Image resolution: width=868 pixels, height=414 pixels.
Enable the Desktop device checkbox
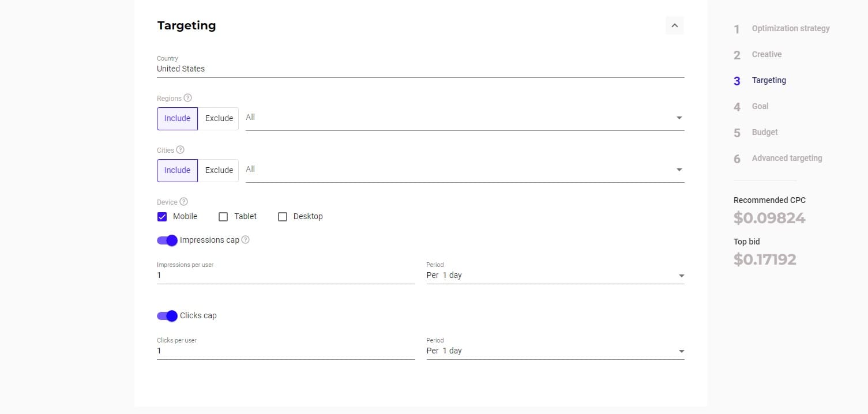283,217
